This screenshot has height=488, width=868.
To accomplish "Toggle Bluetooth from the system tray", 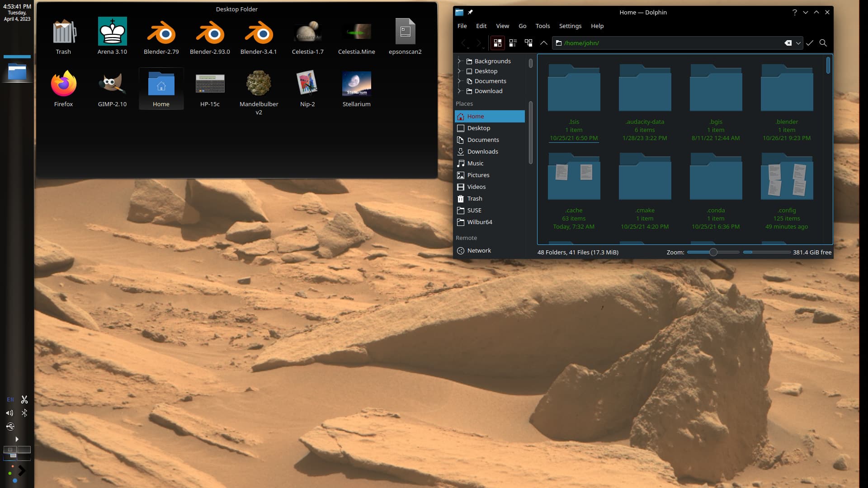I will (x=24, y=413).
